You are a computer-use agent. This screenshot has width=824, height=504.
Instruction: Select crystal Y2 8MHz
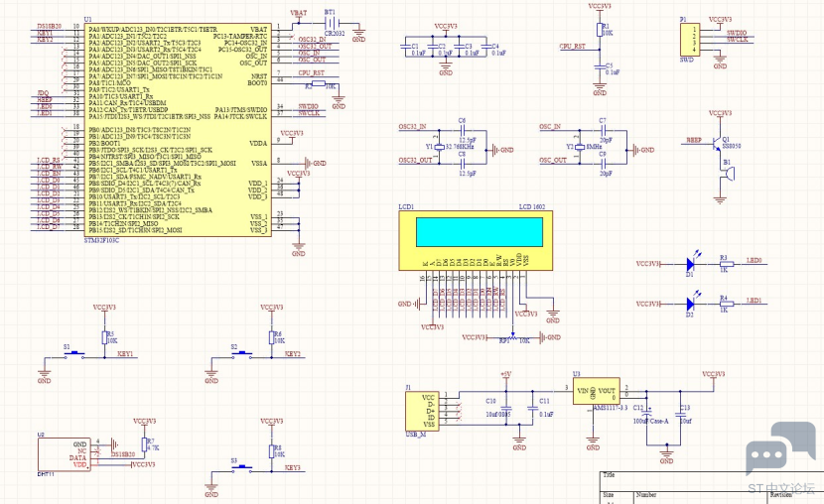coord(580,147)
